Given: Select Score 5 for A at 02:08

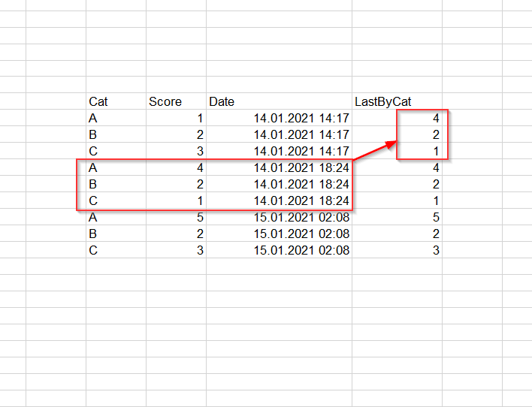Looking at the screenshot, I should [176, 217].
